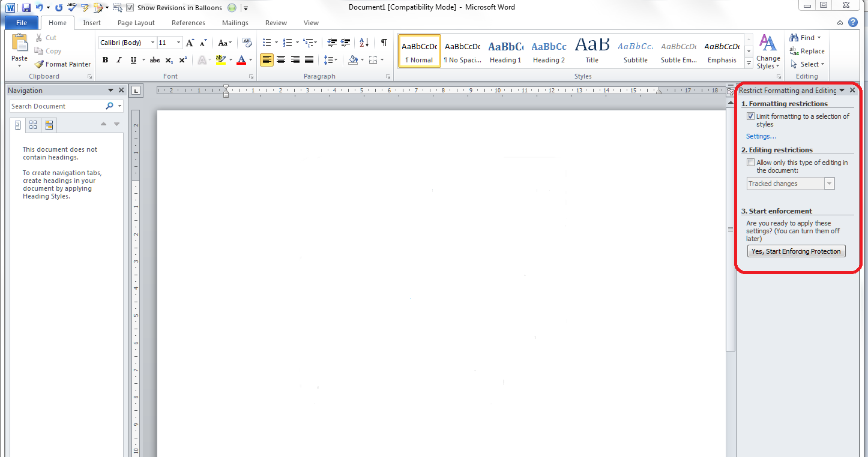
Task: Open the Review ribbon tab
Action: tap(276, 23)
